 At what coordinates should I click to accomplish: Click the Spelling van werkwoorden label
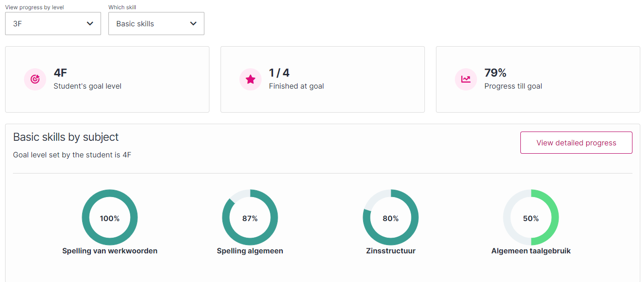[110, 251]
